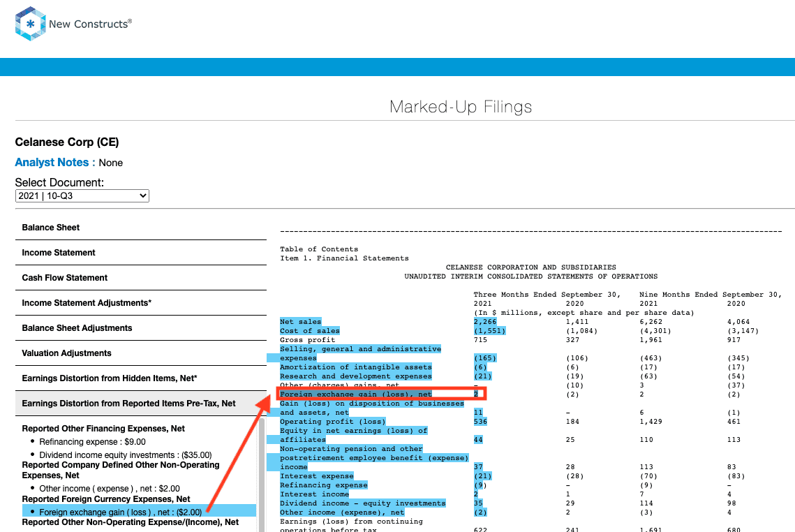Click the sidebar panel scrollbar
This screenshot has height=532, width=795.
262,474
